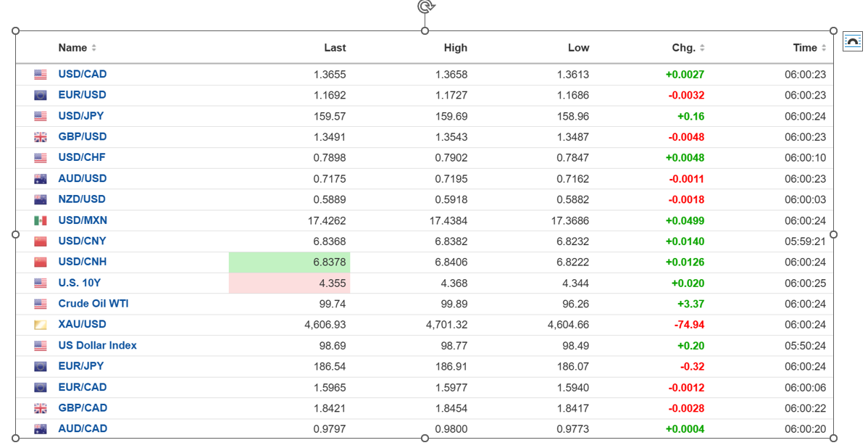Image resolution: width=868 pixels, height=448 pixels.
Task: Sort by the Name column arrows
Action: pos(94,49)
